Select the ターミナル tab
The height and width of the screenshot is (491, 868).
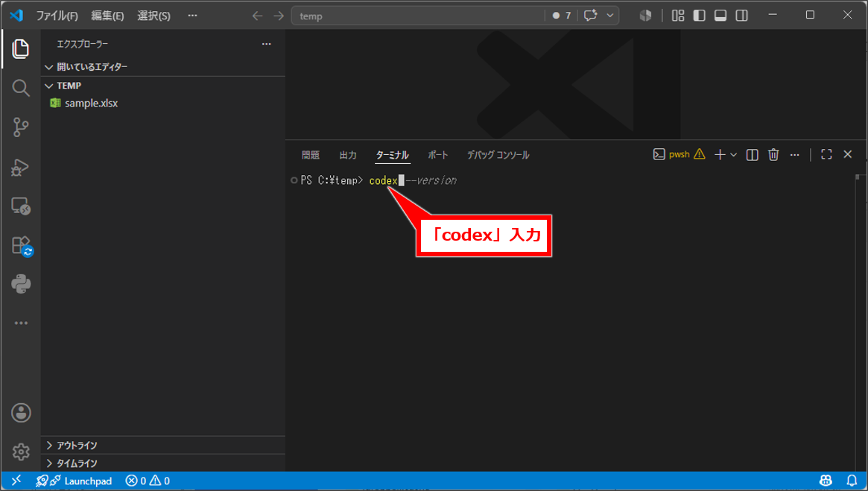(393, 156)
